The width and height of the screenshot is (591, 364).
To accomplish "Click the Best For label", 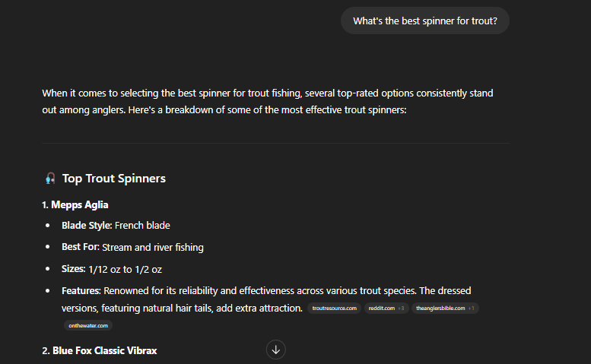I will click(x=81, y=247).
